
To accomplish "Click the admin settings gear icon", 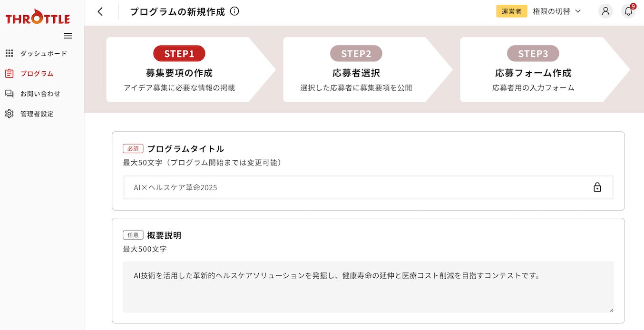I will coord(10,114).
